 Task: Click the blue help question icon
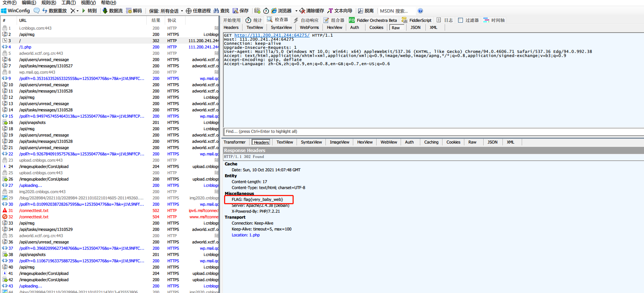pos(420,11)
